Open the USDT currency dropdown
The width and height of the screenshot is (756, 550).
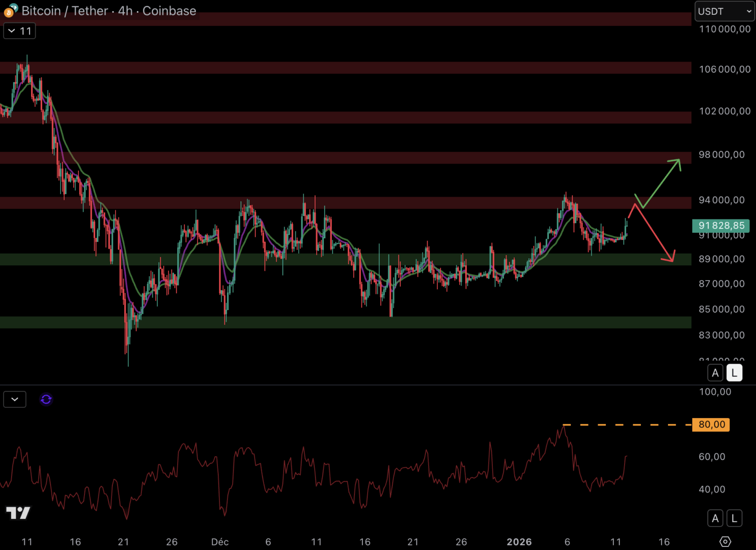click(x=724, y=11)
